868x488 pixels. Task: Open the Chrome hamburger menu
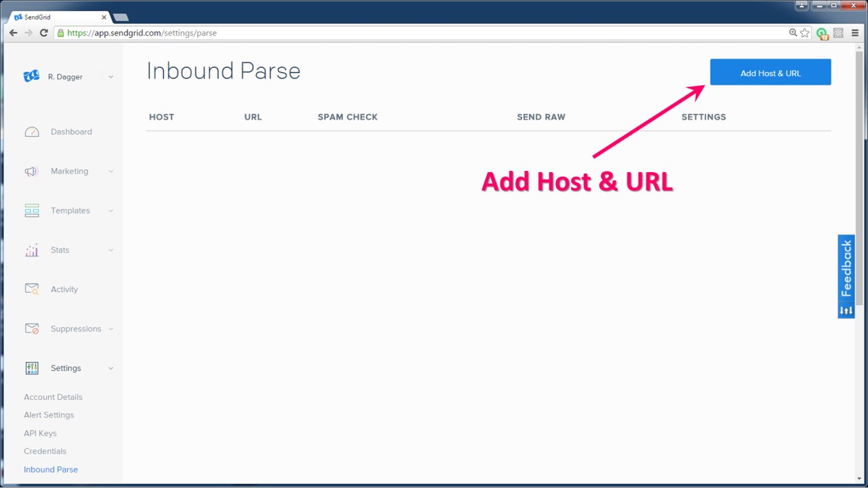click(x=855, y=33)
